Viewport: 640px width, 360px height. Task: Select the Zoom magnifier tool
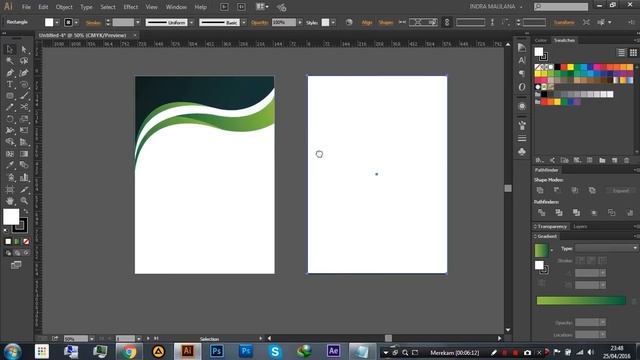[x=24, y=201]
